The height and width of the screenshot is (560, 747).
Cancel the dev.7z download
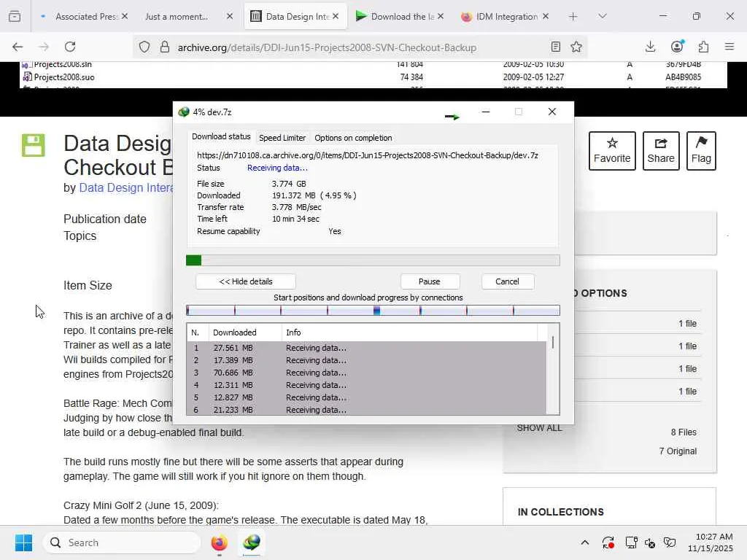[x=507, y=281]
